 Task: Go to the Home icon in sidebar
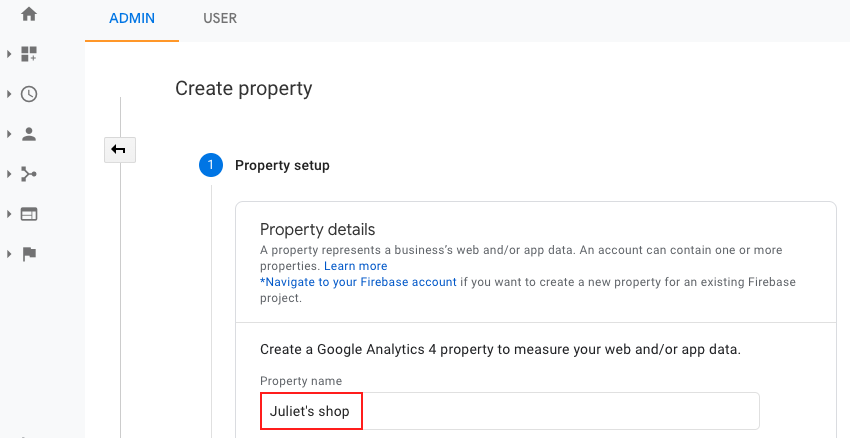click(x=29, y=14)
